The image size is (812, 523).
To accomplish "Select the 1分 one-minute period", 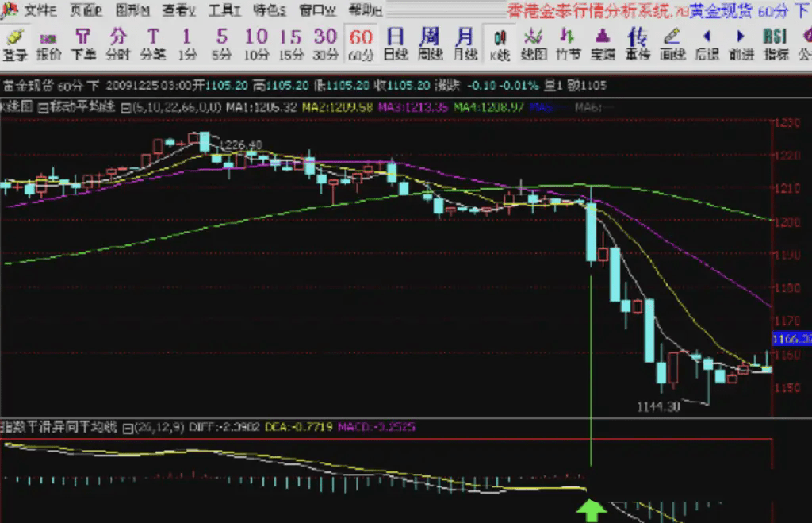I will coord(187,44).
